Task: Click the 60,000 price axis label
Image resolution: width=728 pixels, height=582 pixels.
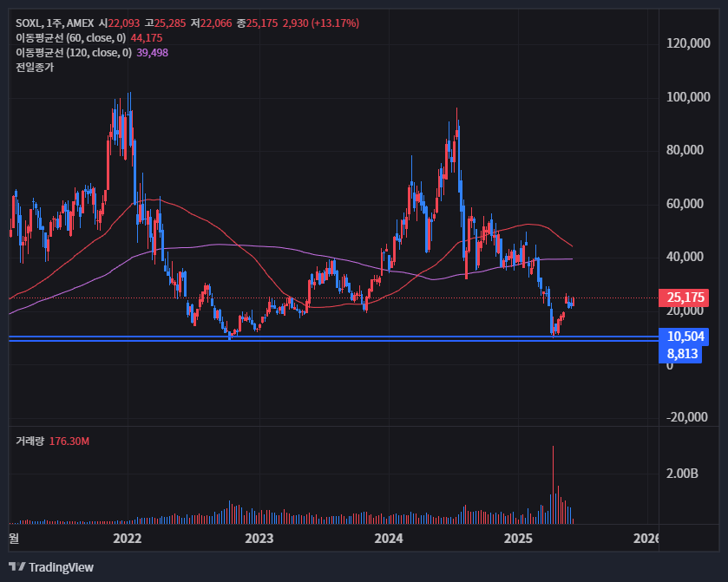Action: point(685,204)
